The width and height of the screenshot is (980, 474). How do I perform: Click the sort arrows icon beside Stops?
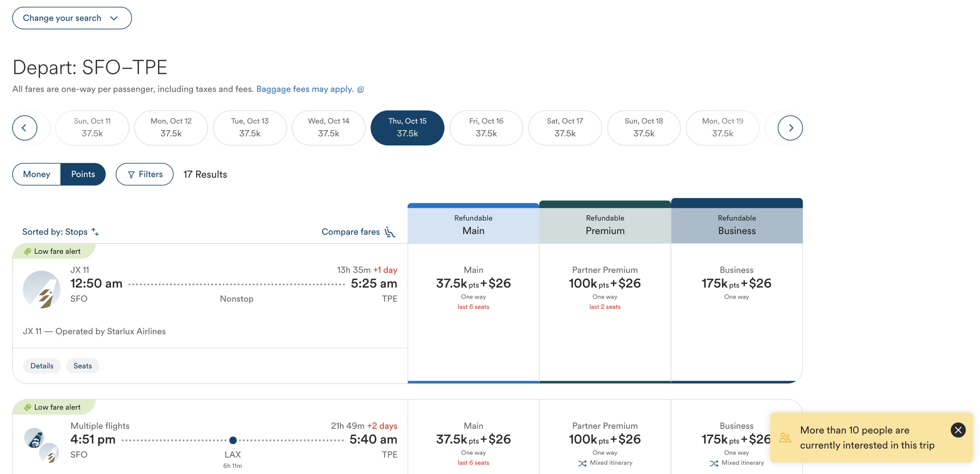(95, 232)
